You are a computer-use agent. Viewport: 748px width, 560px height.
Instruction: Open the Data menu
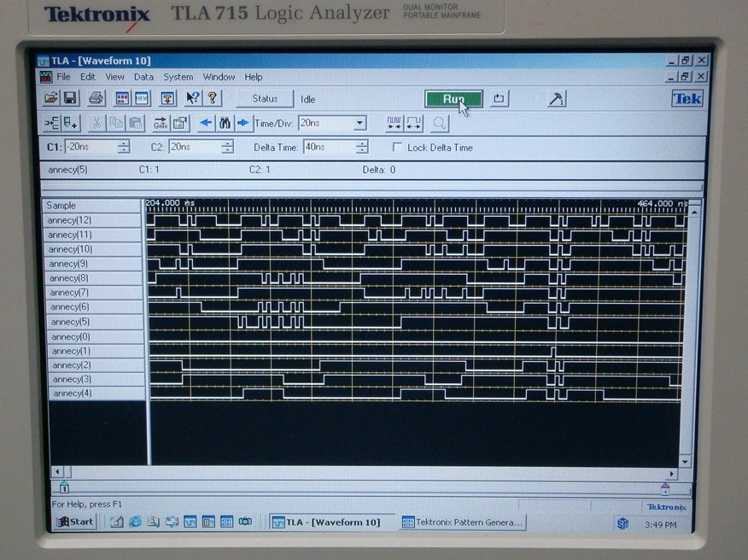(143, 77)
